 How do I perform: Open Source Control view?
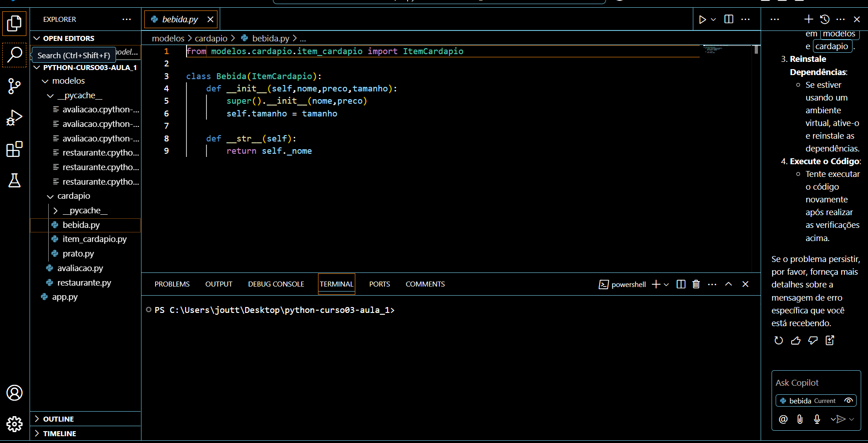point(15,86)
